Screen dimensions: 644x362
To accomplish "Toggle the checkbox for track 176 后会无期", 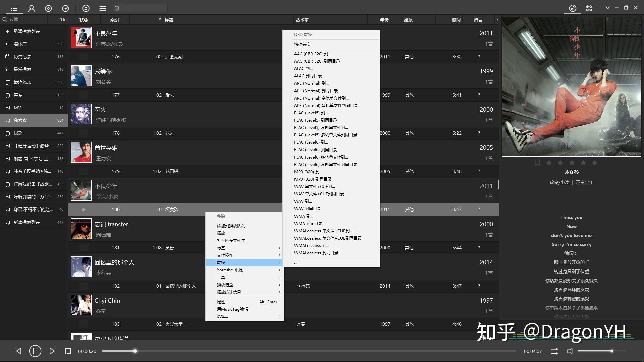I will tap(83, 57).
